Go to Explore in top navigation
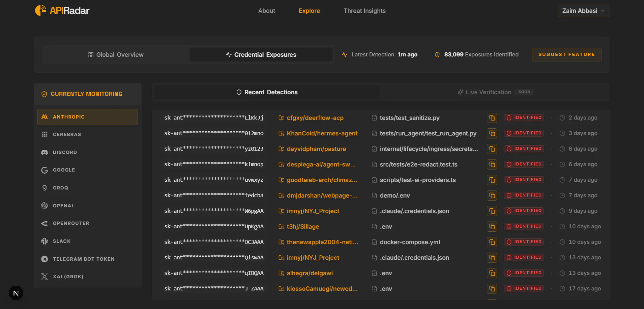Image resolution: width=644 pixels, height=309 pixels. [x=309, y=11]
